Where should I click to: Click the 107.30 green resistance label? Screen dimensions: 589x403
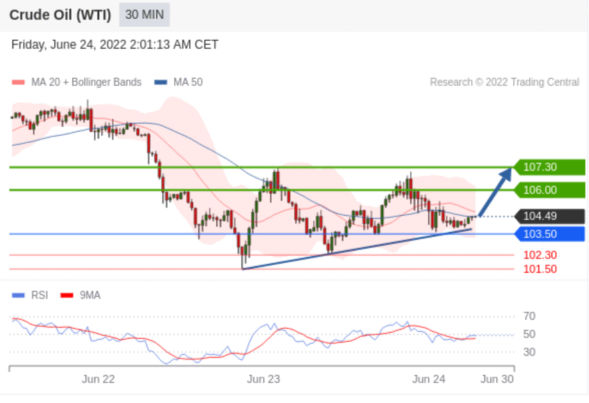[549, 167]
